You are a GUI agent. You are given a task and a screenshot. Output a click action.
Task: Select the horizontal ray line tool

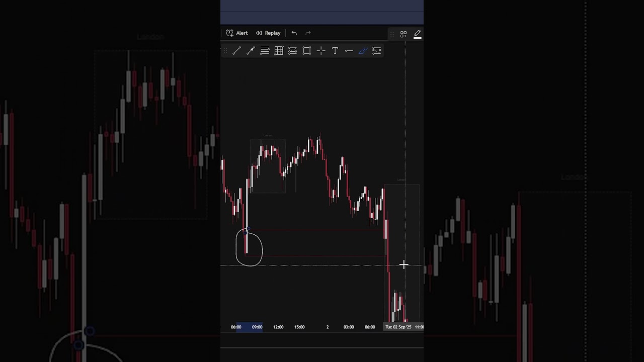[349, 51]
